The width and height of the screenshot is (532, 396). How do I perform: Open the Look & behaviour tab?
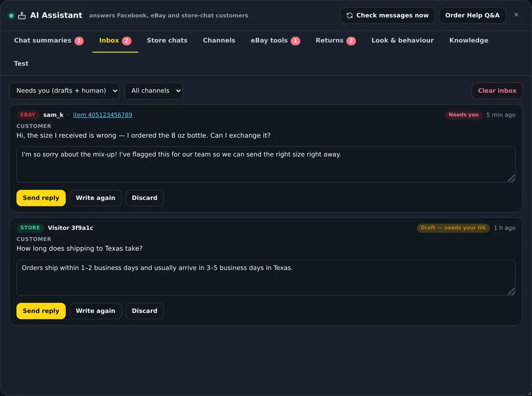pos(403,41)
